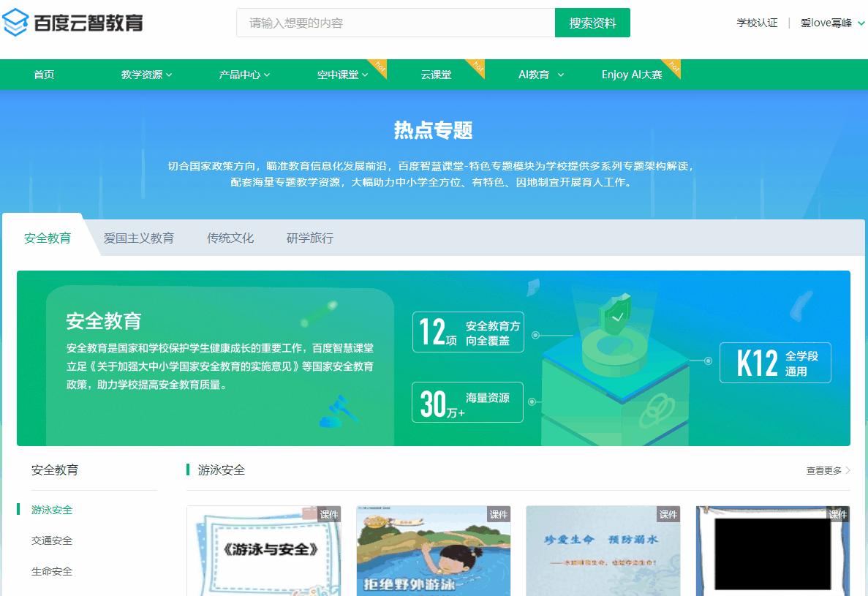
Task: Click the 搜索资料 search button
Action: [592, 23]
